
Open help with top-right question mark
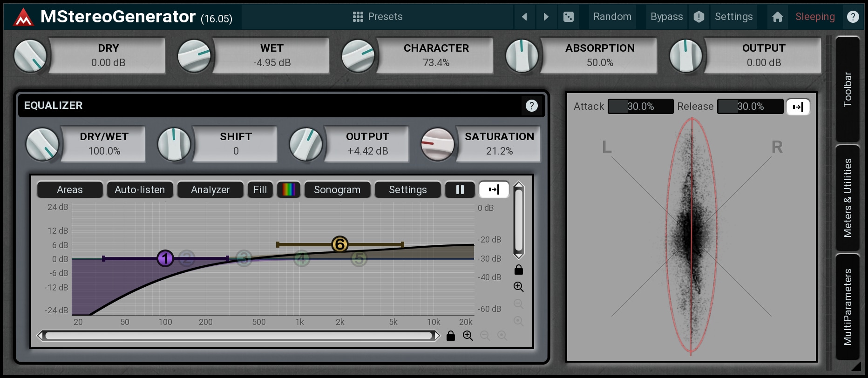tap(853, 17)
